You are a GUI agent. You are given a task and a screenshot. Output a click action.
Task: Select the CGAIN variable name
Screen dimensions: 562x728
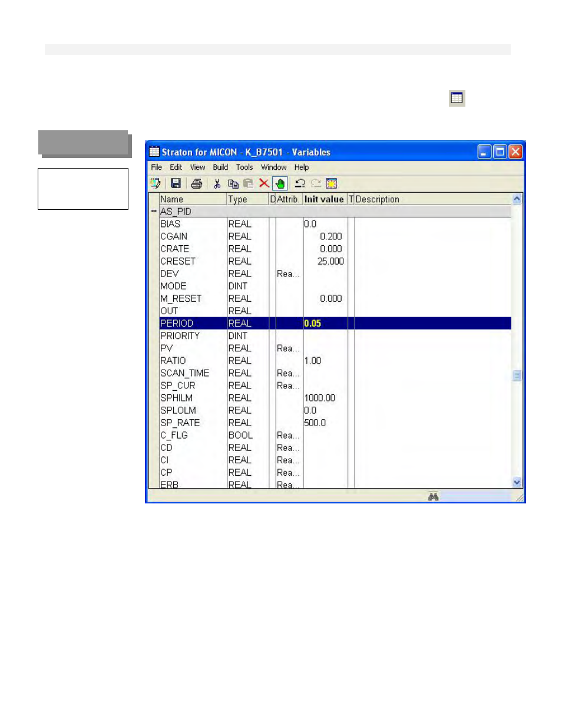point(174,236)
